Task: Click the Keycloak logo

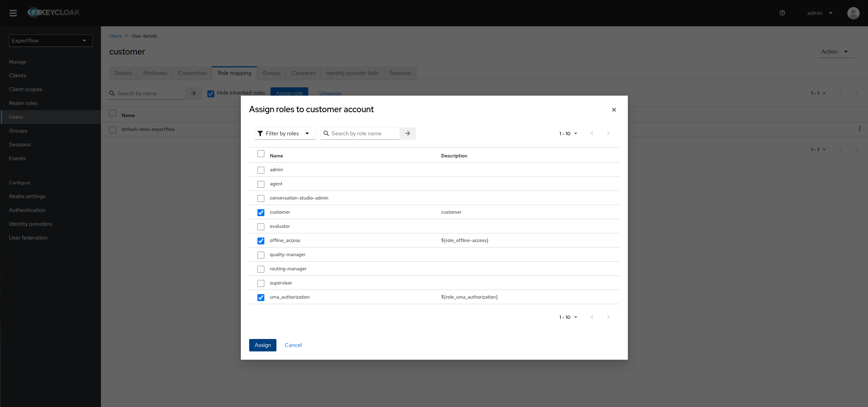Action: (x=54, y=13)
